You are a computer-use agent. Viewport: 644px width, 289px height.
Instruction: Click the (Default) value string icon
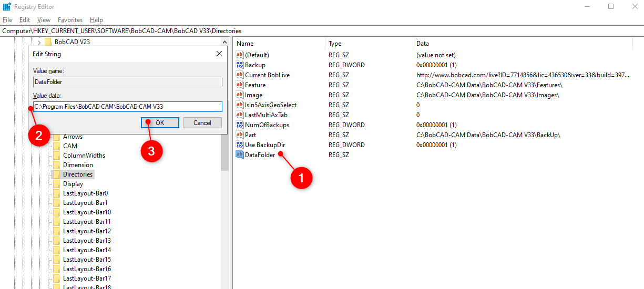click(x=240, y=55)
